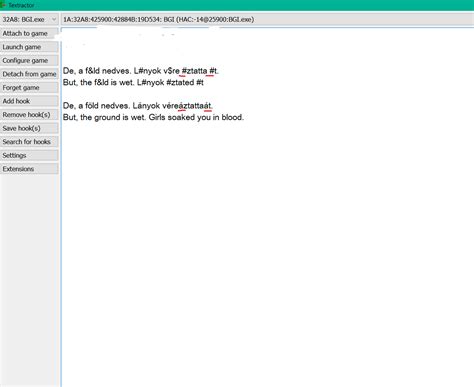Click the Detach from game button
The image size is (474, 387).
[x=29, y=74]
